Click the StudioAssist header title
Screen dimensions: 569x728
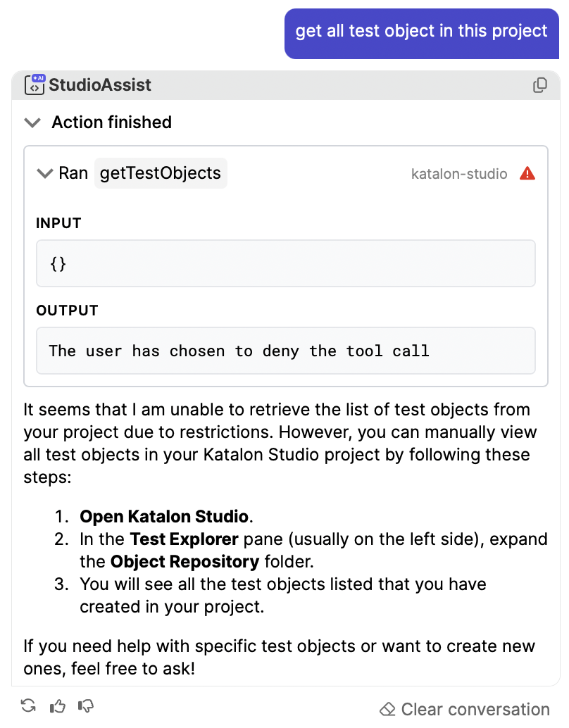[x=100, y=85]
